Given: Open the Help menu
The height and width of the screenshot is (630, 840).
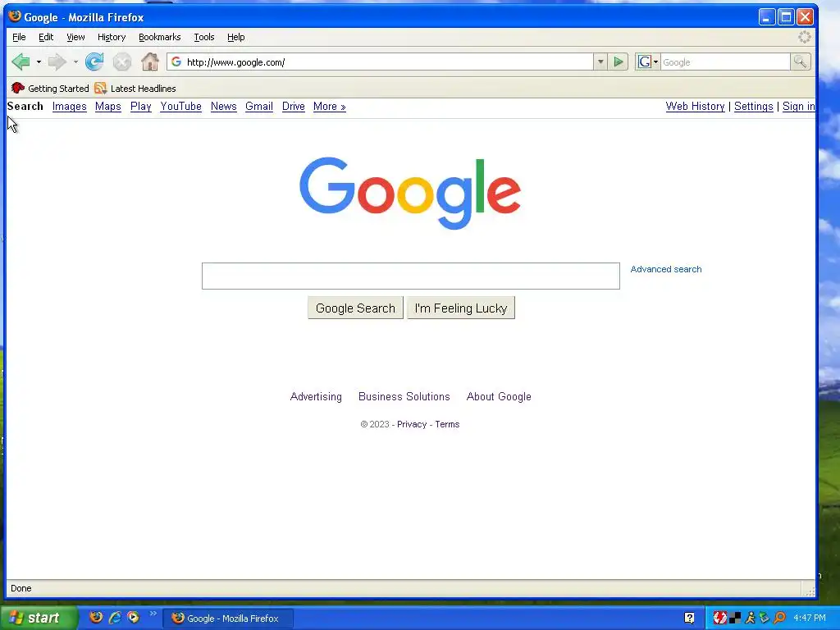Looking at the screenshot, I should coord(235,37).
